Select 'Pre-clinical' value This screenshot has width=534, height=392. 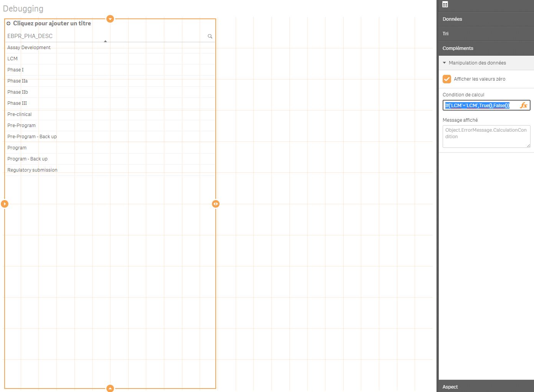110,114
